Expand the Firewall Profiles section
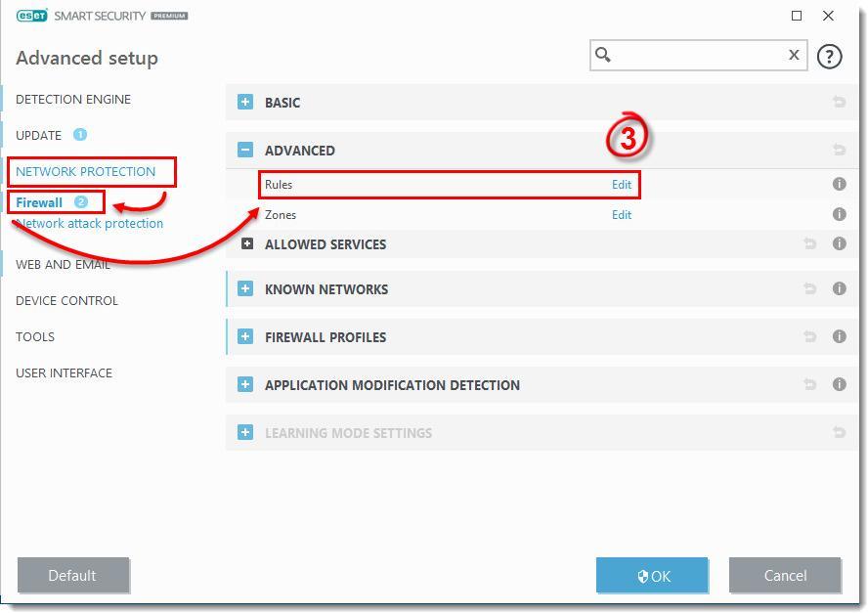This screenshot has height=613, width=868. (245, 336)
